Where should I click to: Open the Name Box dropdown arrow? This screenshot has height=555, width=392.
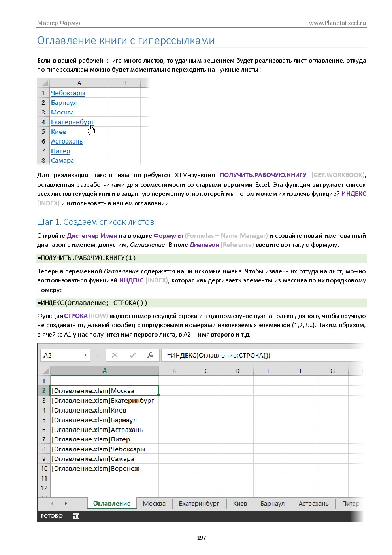coord(85,355)
